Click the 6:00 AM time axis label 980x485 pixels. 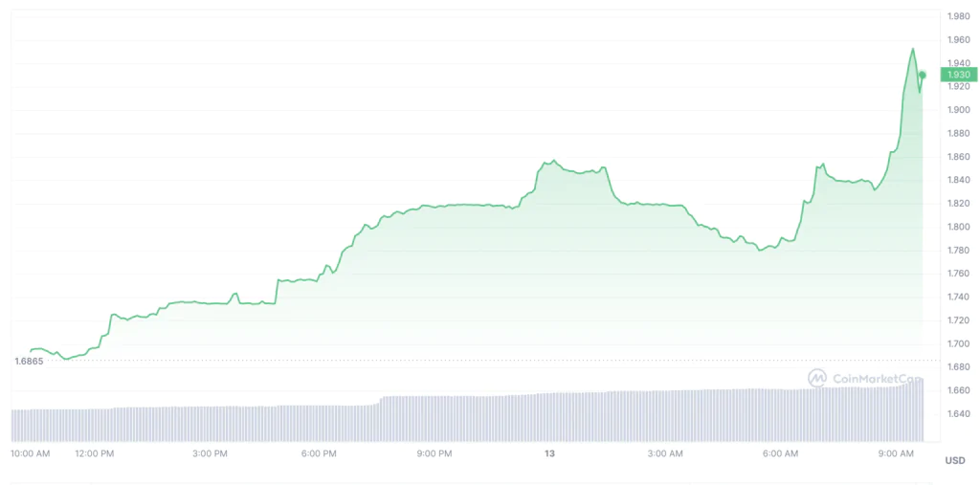pos(780,452)
